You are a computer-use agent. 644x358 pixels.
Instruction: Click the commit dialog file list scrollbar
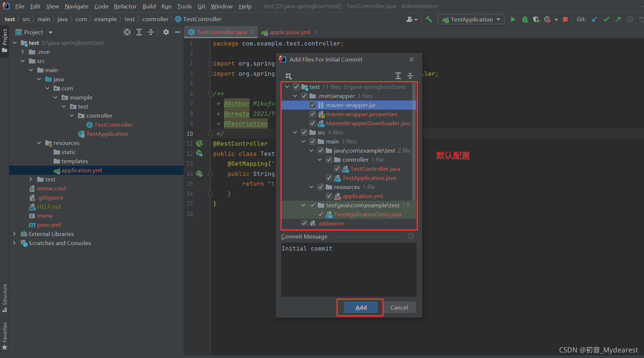(x=414, y=142)
